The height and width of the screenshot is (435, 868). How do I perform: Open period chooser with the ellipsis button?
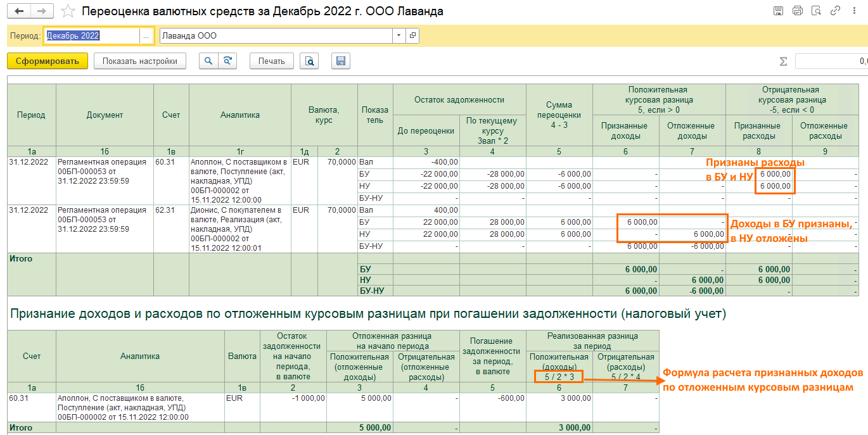[146, 36]
